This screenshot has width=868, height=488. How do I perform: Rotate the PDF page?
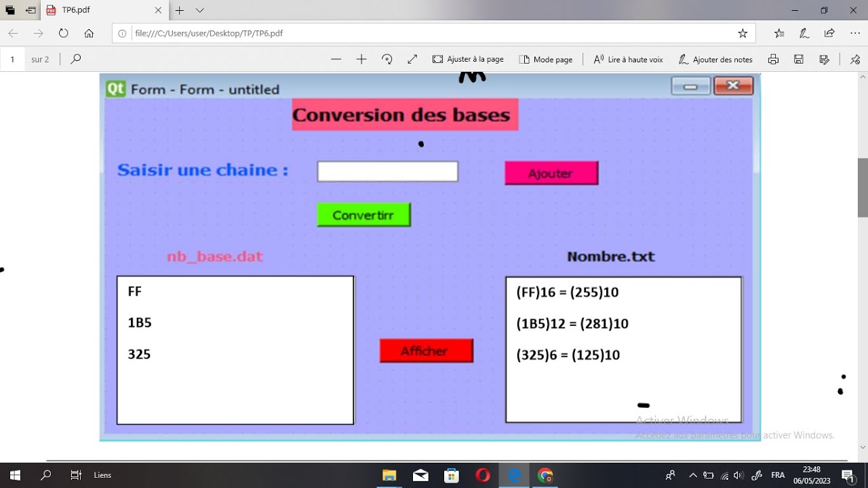pyautogui.click(x=387, y=59)
